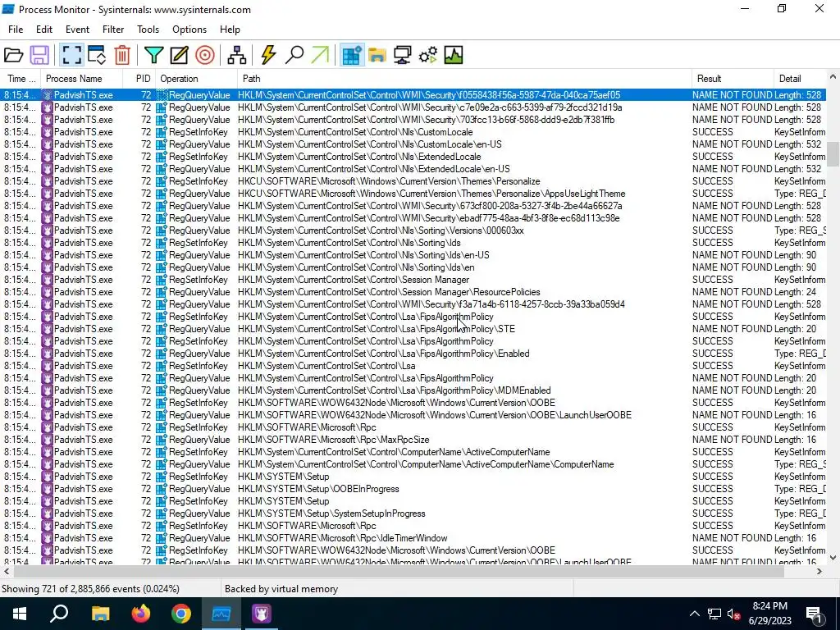Open the Highlight pencil icon
This screenshot has height=630, width=840.
coord(180,55)
